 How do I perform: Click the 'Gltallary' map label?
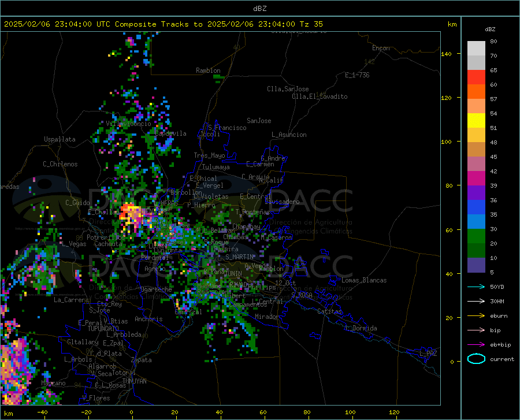(x=83, y=342)
